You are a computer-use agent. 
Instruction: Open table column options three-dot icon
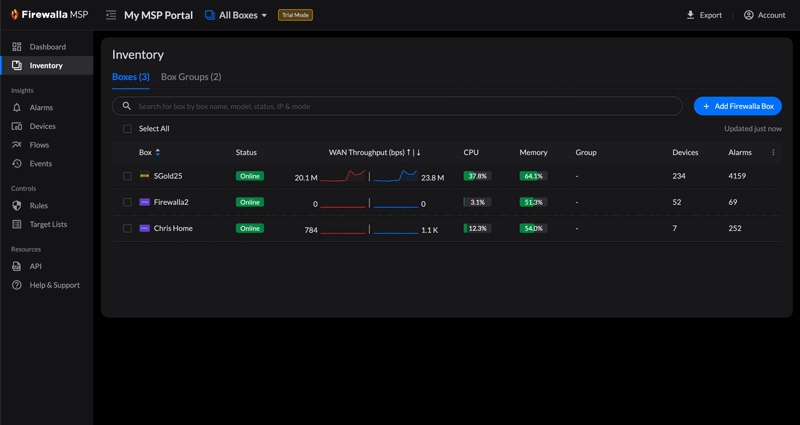(773, 153)
